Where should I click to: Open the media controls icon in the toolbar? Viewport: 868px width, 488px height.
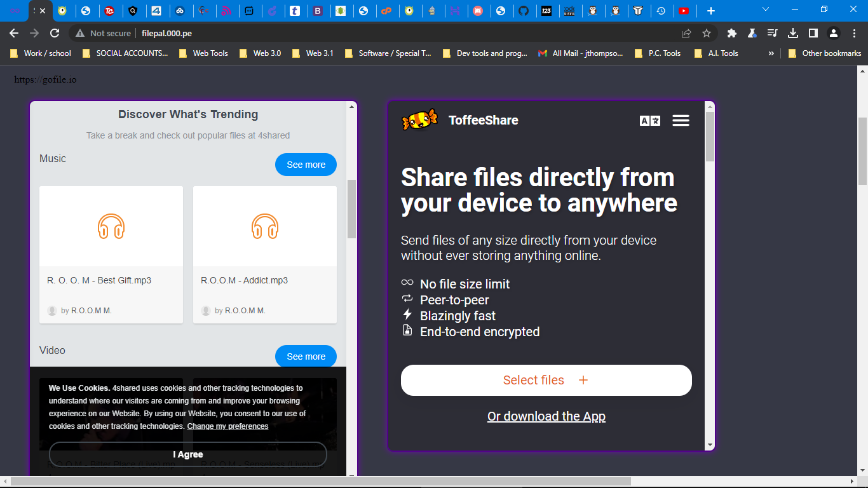click(773, 33)
